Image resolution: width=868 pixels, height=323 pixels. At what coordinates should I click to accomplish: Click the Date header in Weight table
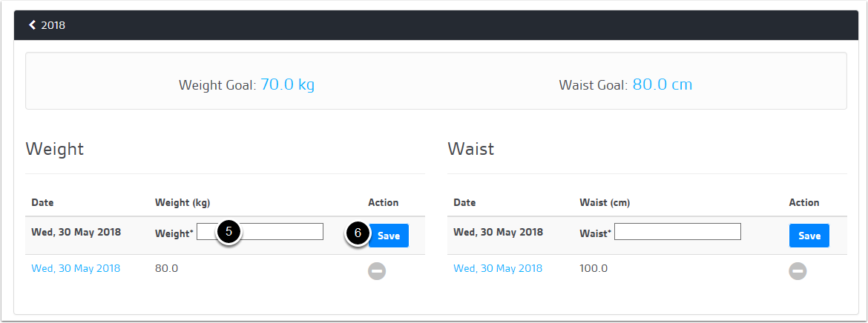42,203
